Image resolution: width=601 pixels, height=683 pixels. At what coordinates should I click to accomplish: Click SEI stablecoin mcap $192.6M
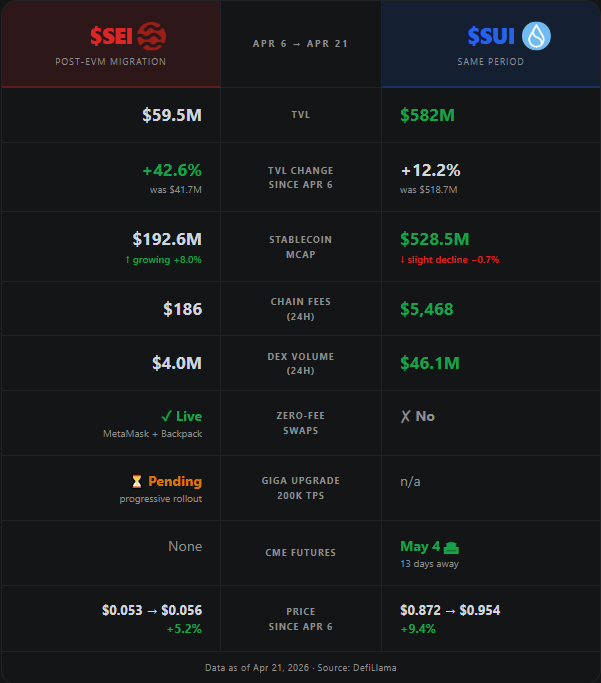click(167, 239)
